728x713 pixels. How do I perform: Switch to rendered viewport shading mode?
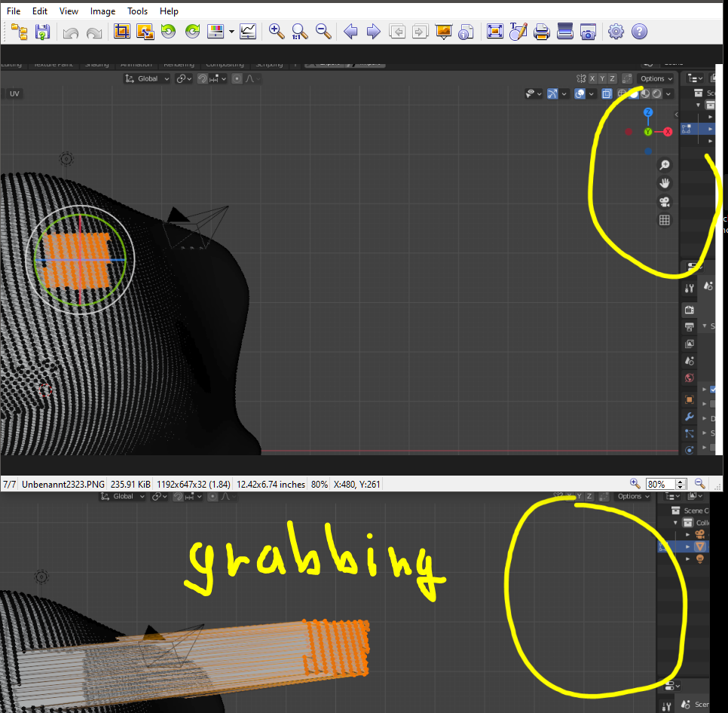pyautogui.click(x=656, y=93)
